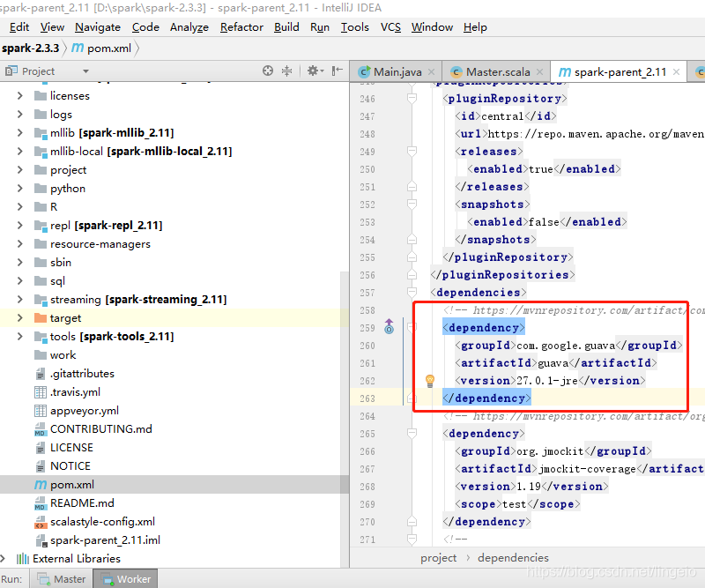Click the collapse all icon in Project panel
This screenshot has height=588, width=705.
pos(286,71)
